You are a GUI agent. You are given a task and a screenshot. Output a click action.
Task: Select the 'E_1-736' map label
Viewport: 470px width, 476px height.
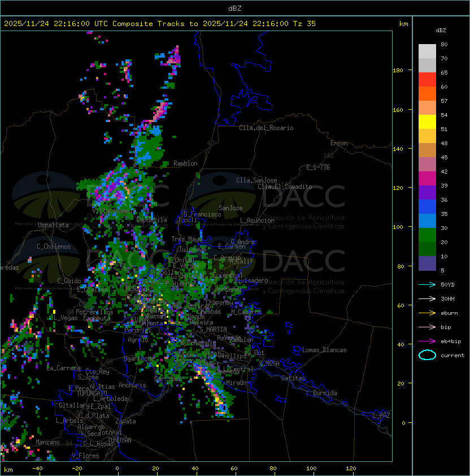318,167
